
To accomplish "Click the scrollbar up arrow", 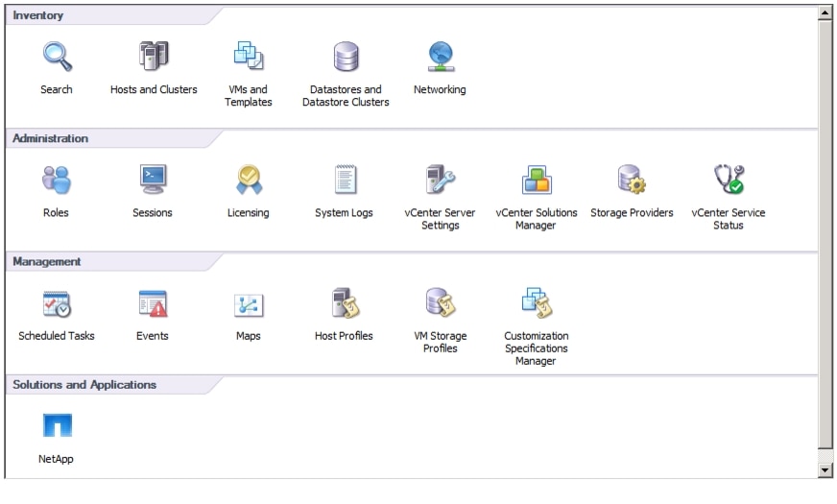I will [825, 13].
